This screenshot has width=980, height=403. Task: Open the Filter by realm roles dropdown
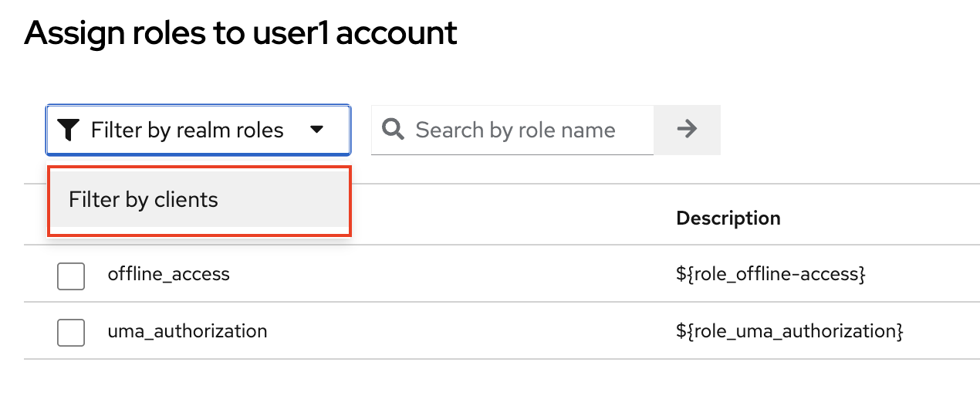pos(198,130)
